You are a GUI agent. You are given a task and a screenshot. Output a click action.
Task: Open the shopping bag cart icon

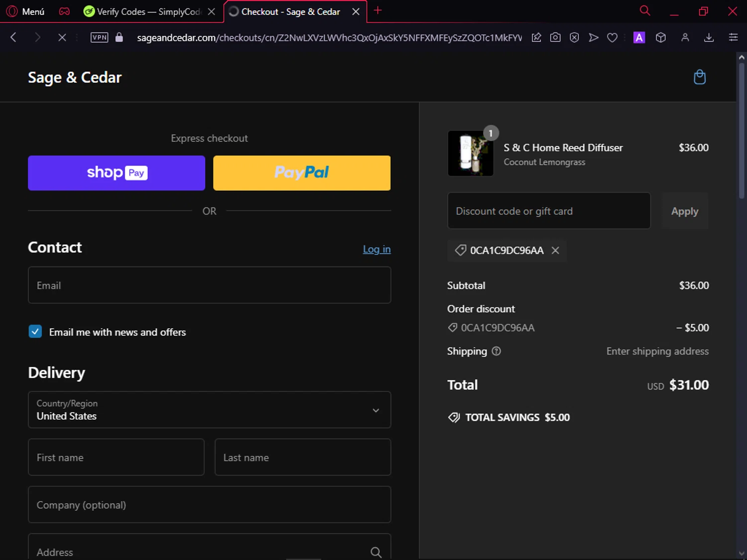tap(700, 77)
